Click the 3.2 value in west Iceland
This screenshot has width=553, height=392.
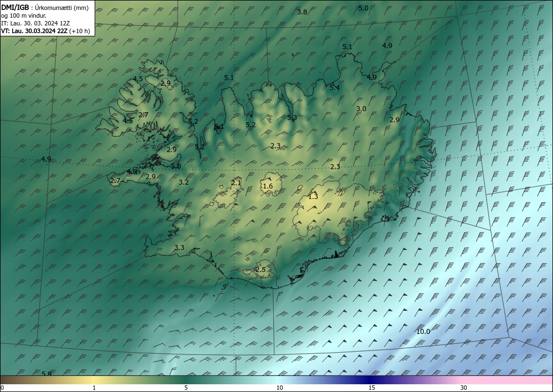tap(184, 182)
